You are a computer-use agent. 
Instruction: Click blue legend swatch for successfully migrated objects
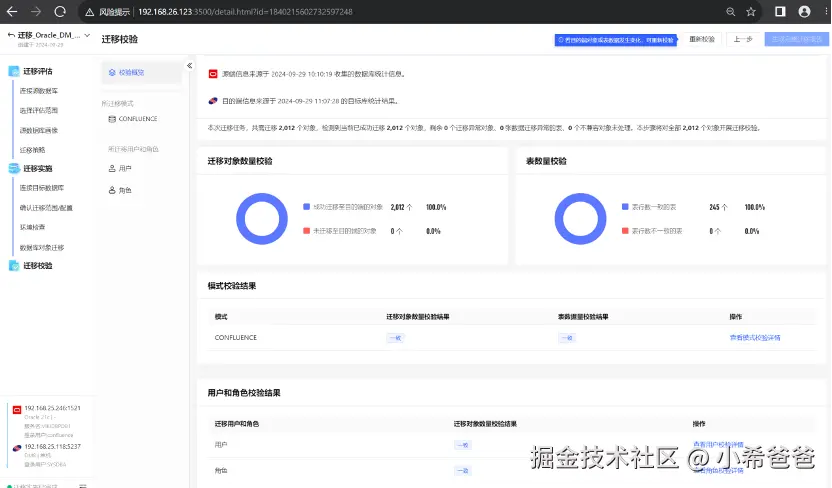[x=306, y=207]
